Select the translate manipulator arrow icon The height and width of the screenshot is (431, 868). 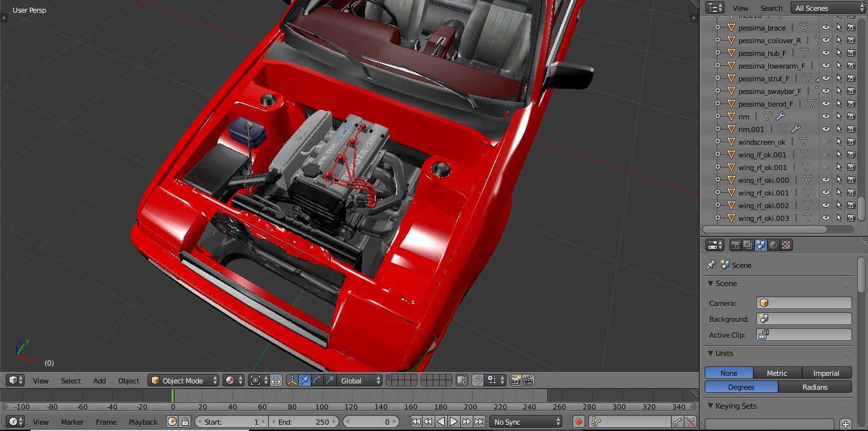click(305, 380)
